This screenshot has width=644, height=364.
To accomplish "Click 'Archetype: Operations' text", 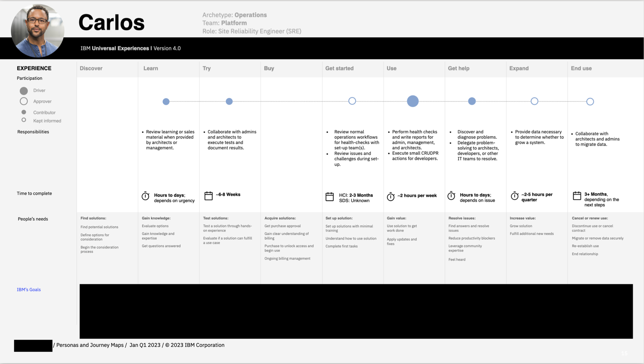I will pos(234,15).
